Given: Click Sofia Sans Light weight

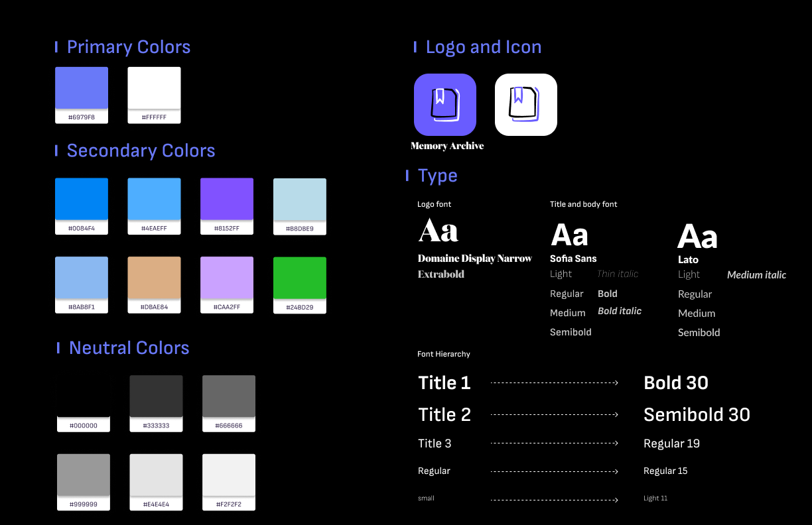Looking at the screenshot, I should (x=561, y=274).
